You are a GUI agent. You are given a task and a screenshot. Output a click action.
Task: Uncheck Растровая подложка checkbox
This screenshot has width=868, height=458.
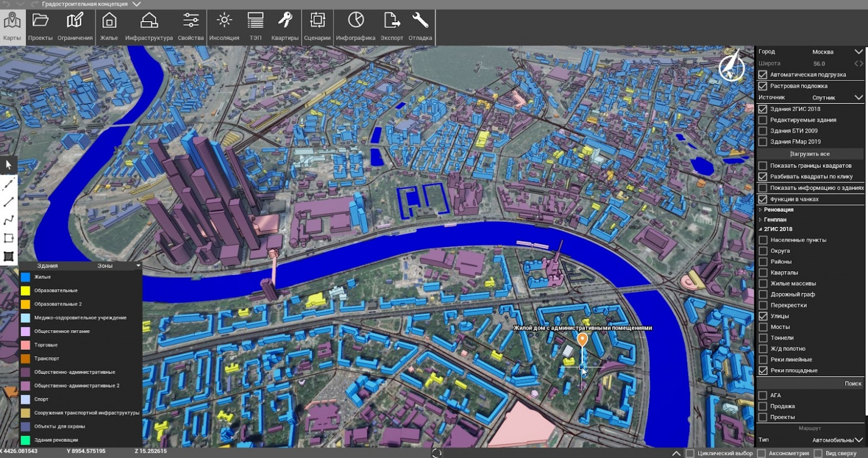point(763,86)
